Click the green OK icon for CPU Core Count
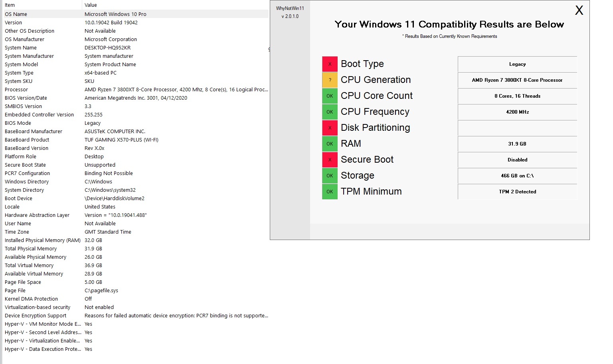 pyautogui.click(x=330, y=96)
